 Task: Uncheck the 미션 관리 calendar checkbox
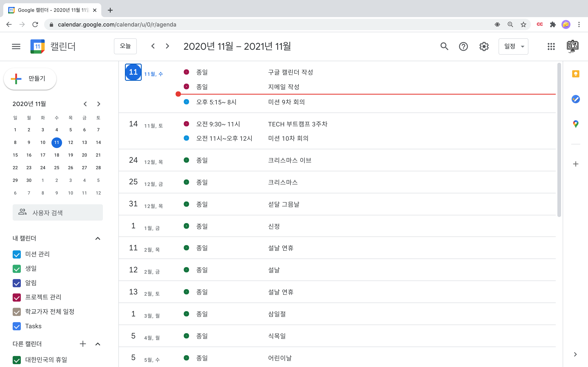[x=17, y=254]
